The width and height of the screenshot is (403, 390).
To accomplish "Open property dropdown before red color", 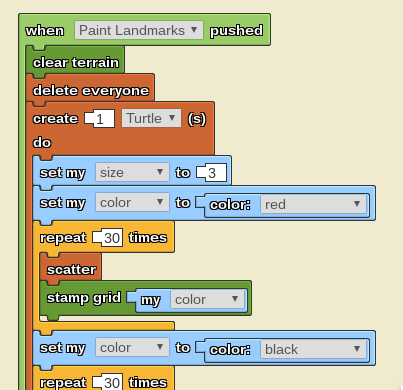I will tap(132, 202).
